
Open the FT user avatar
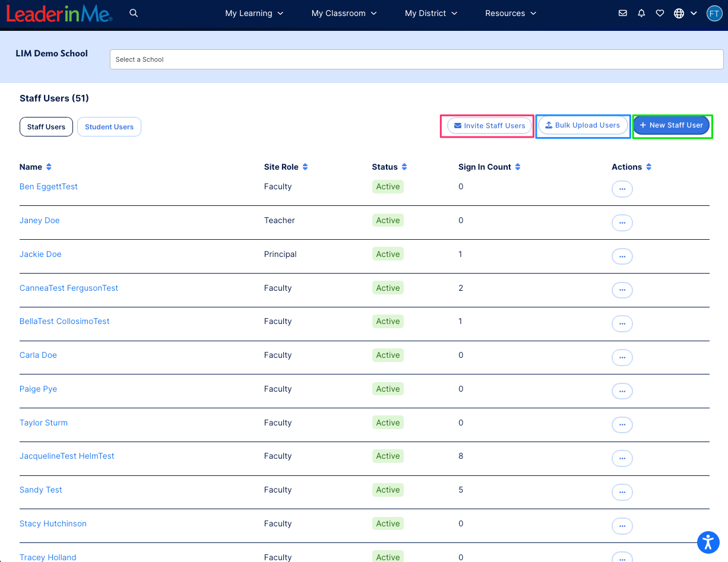click(x=714, y=13)
